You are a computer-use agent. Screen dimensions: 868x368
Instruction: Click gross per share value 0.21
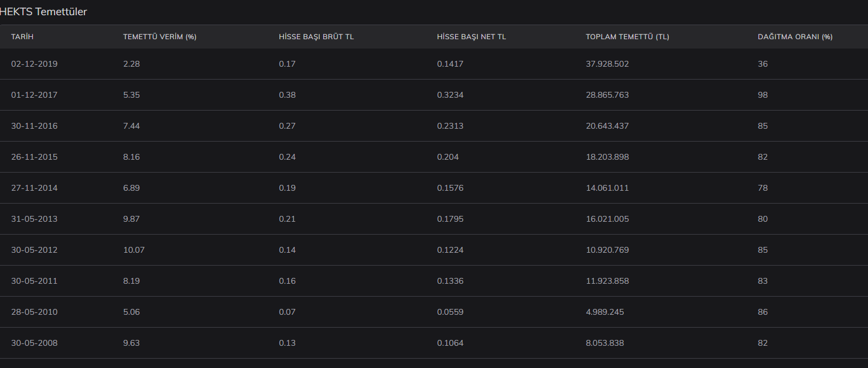[x=287, y=219]
